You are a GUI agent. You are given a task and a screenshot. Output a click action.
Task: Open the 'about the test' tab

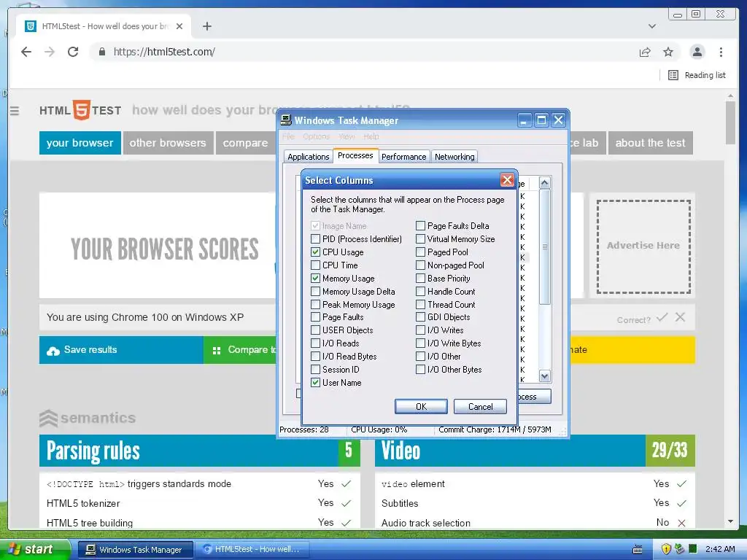pos(650,143)
